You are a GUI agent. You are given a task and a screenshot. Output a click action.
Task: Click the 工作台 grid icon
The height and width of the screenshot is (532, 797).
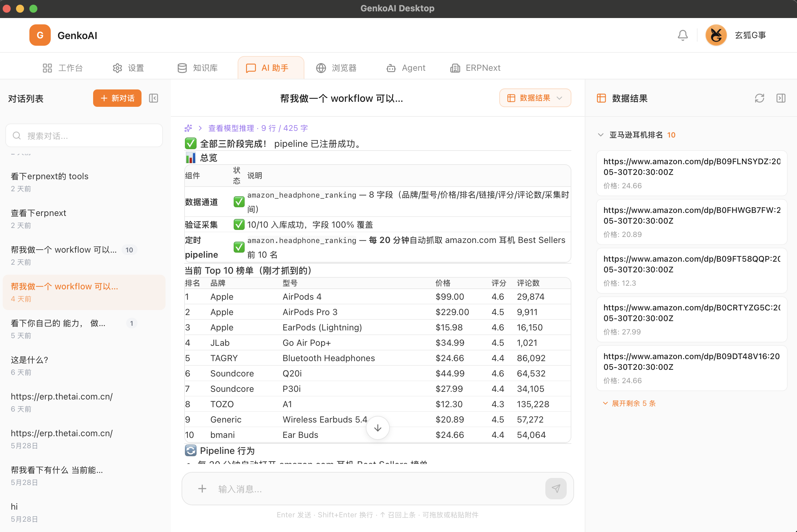[x=47, y=68]
